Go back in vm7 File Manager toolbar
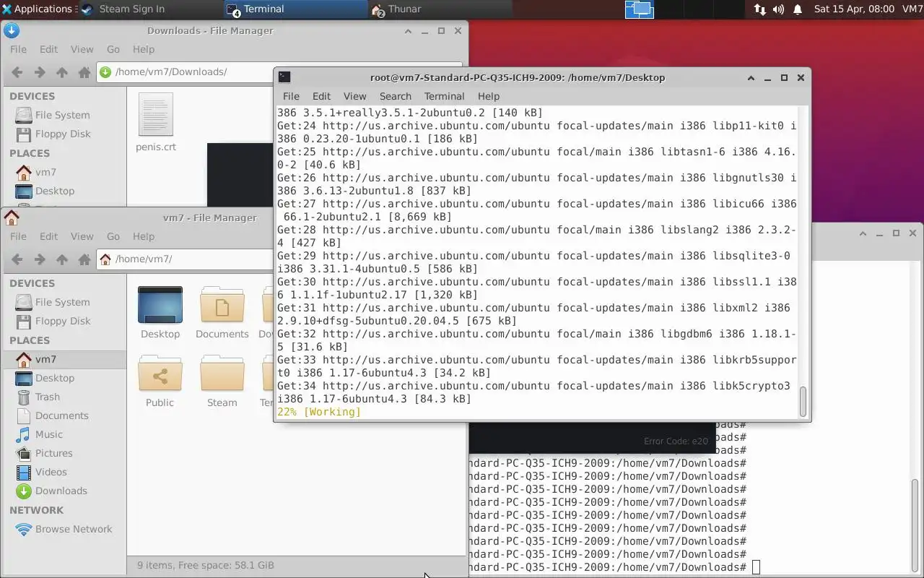This screenshot has width=924, height=578. 17,259
